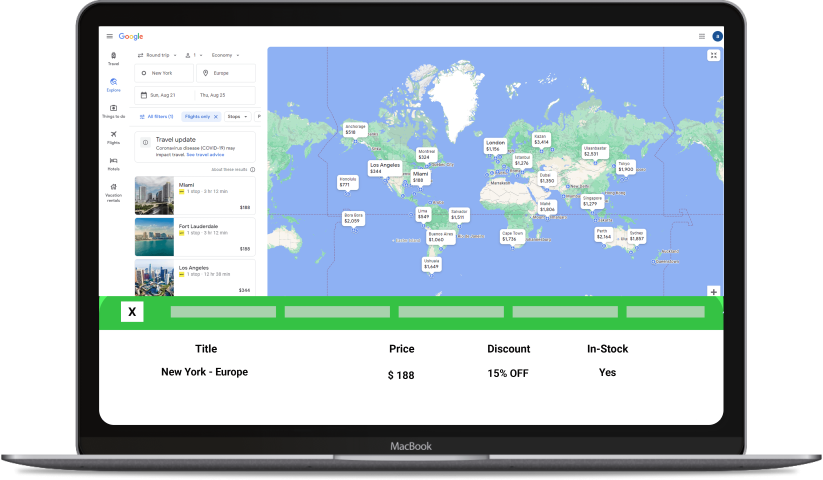The image size is (823, 480).
Task: Open the Economy class dropdown
Action: coord(225,55)
